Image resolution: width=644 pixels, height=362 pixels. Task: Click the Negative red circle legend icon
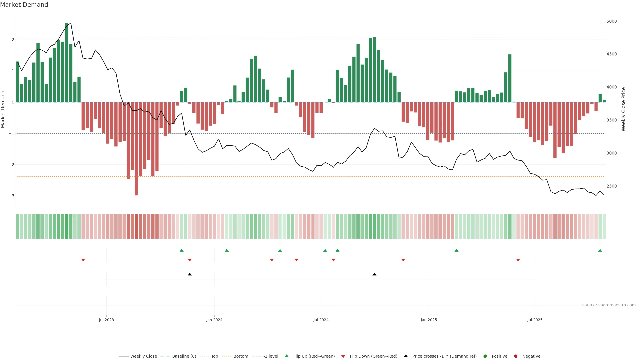click(x=516, y=356)
